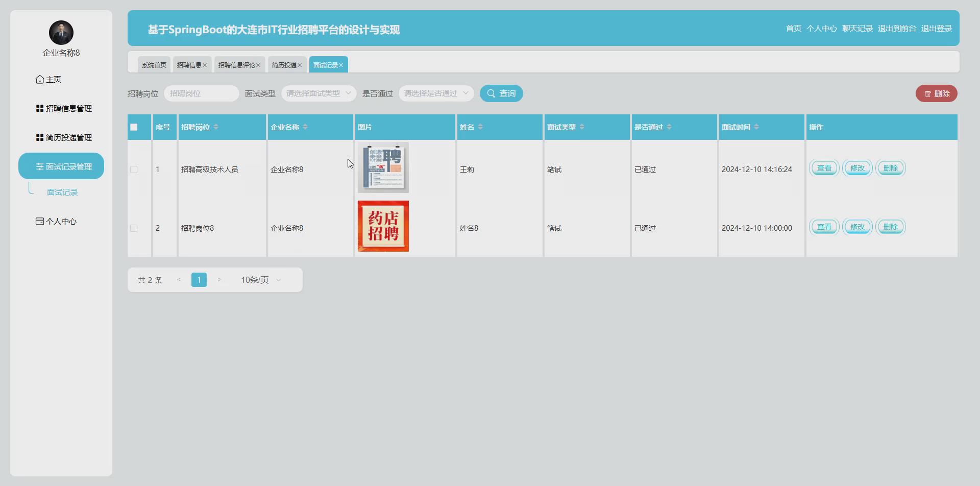Switch to 系统首页 tab
Screen dimensions: 980x486
154,65
